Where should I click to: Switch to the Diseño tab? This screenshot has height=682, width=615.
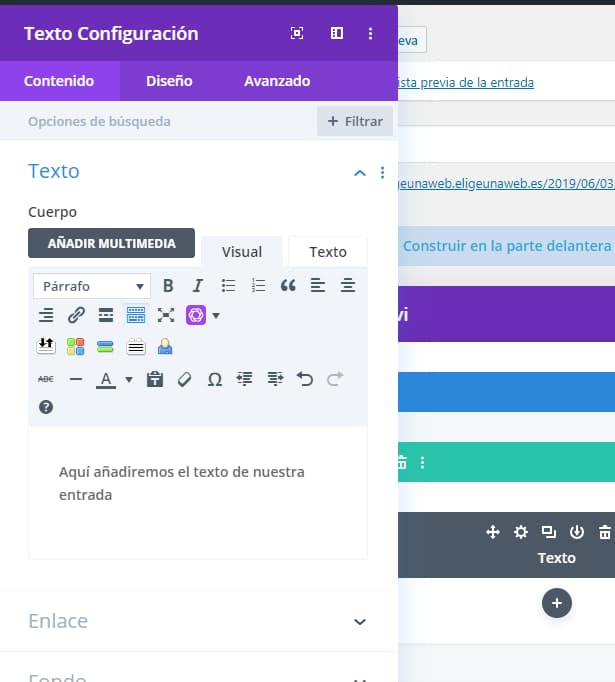coord(169,81)
